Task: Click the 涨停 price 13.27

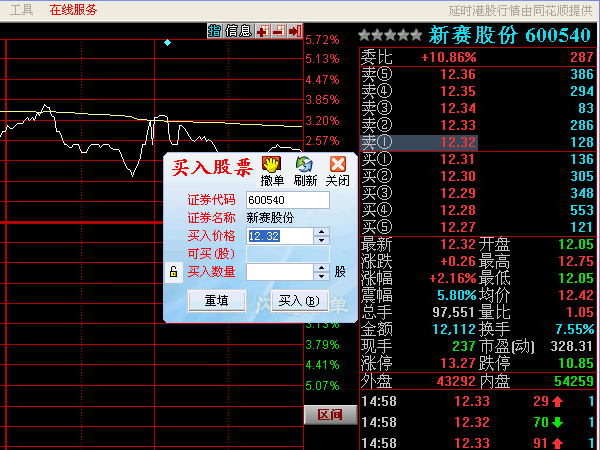Action: [x=458, y=363]
